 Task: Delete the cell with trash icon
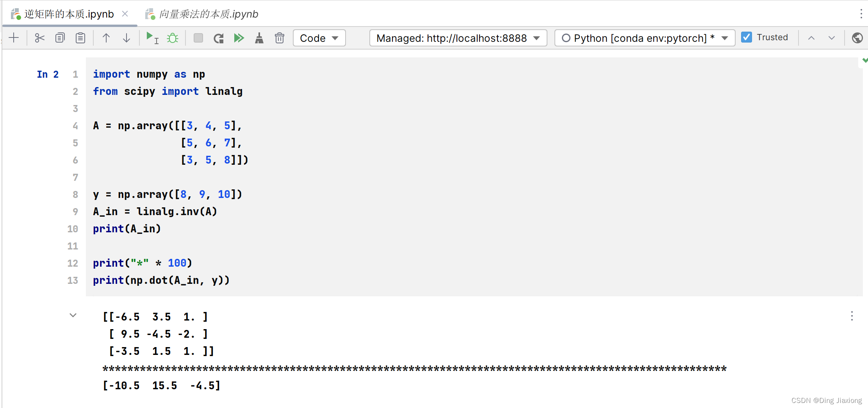pos(280,38)
